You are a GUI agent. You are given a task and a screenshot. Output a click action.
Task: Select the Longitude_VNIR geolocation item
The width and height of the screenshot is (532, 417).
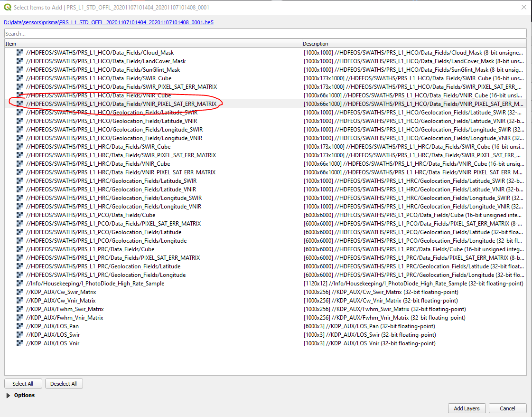click(x=109, y=138)
